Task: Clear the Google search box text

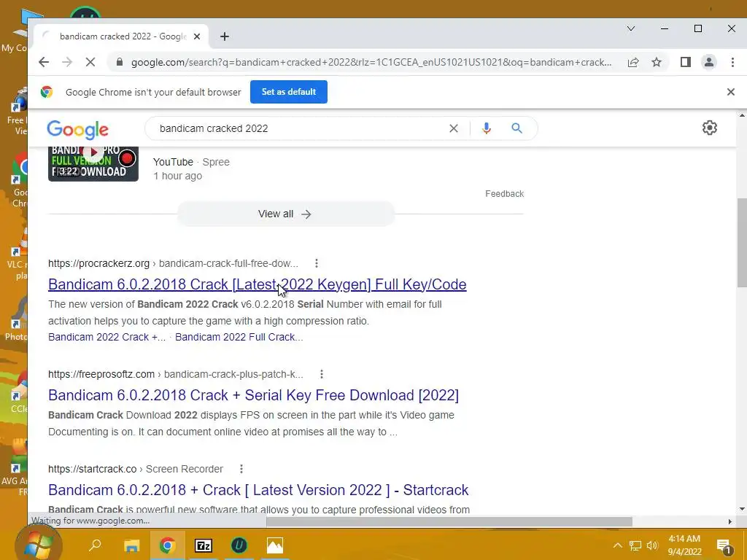Action: coord(454,128)
